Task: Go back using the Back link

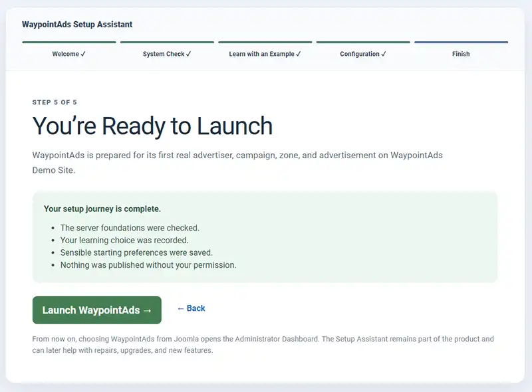Action: pos(192,308)
